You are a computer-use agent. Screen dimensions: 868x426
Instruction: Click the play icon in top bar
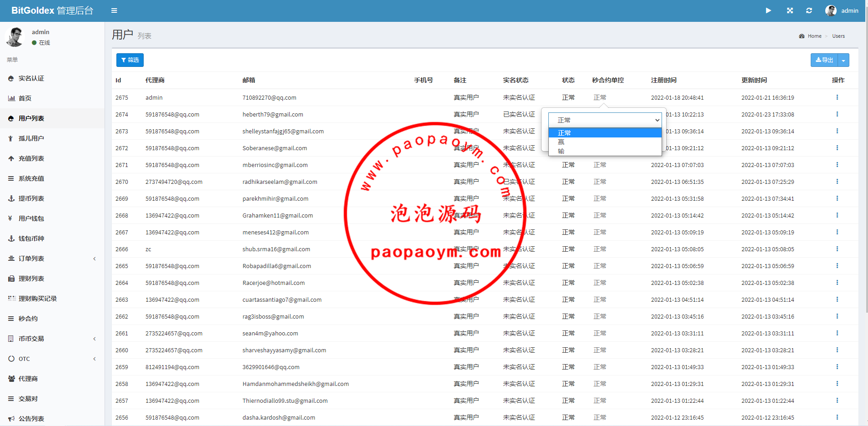768,10
